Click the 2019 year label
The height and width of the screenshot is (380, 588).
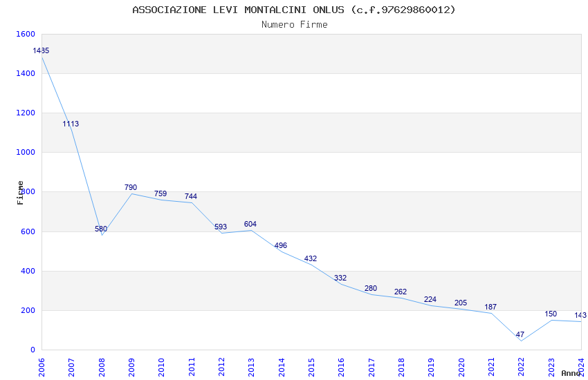pyautogui.click(x=431, y=367)
